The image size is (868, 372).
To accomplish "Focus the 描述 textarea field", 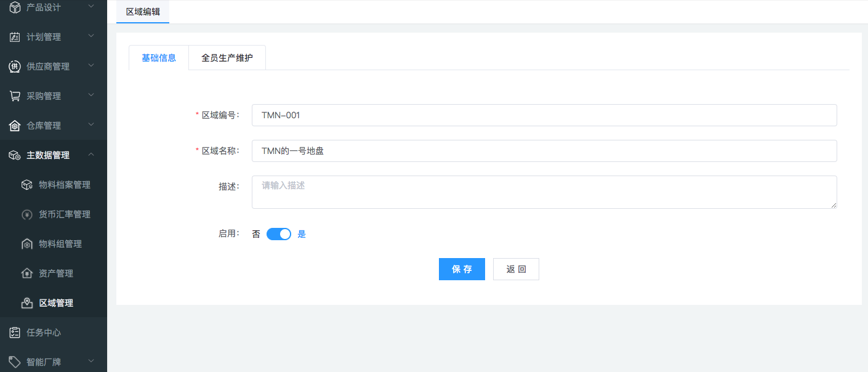I will pos(544,192).
